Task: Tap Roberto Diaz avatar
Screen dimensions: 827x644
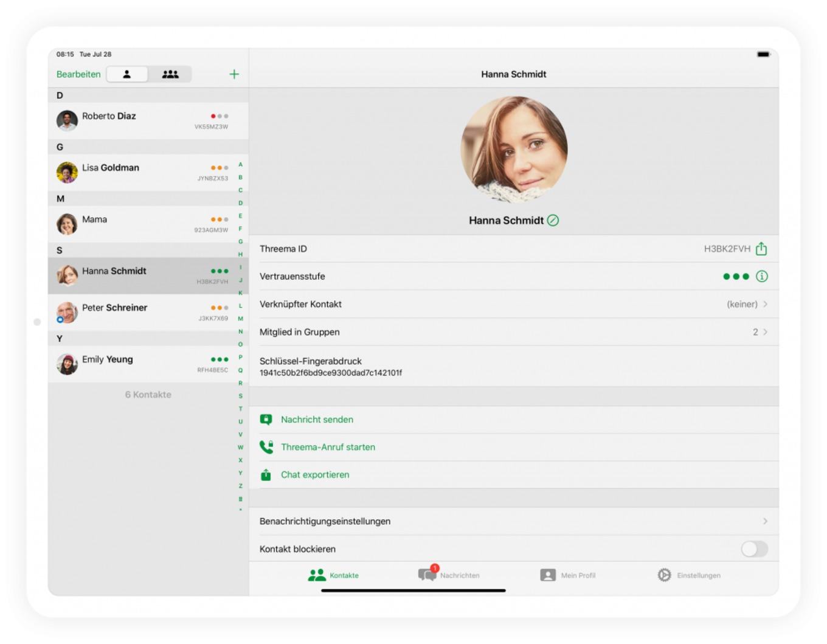Action: pyautogui.click(x=67, y=120)
